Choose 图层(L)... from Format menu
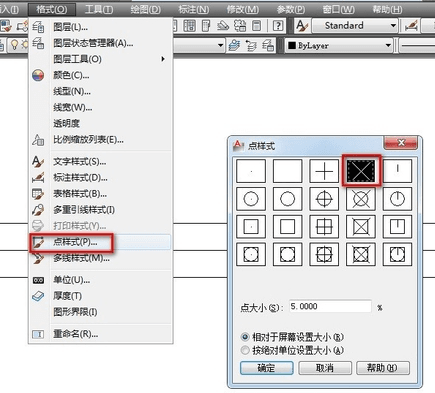Screen dimensions: 435x393 101,27
